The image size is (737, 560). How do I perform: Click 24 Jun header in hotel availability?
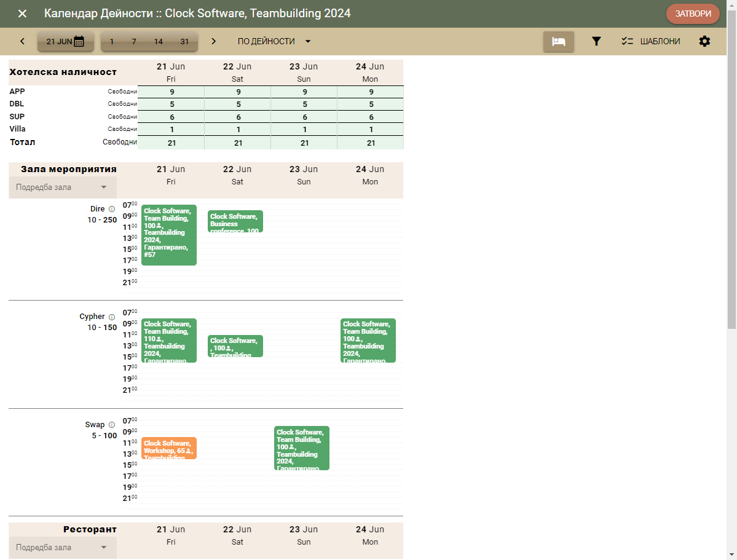370,73
